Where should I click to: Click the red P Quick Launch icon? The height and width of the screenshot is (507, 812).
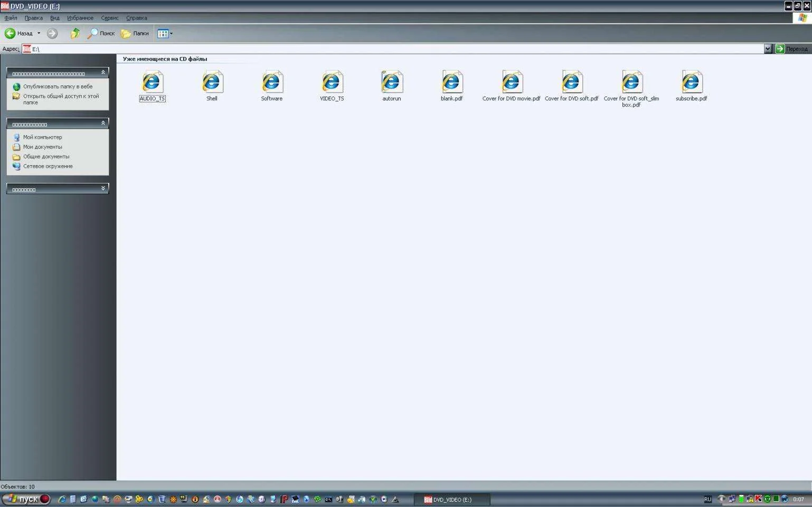click(284, 499)
